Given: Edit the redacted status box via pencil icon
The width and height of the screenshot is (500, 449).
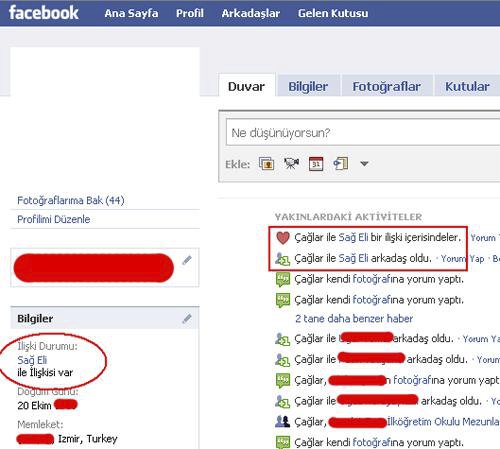Looking at the screenshot, I should pos(187,260).
